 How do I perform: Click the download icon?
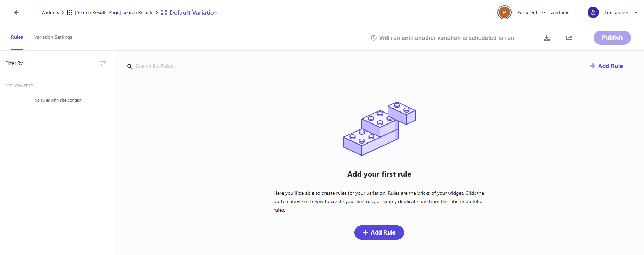coord(547,38)
